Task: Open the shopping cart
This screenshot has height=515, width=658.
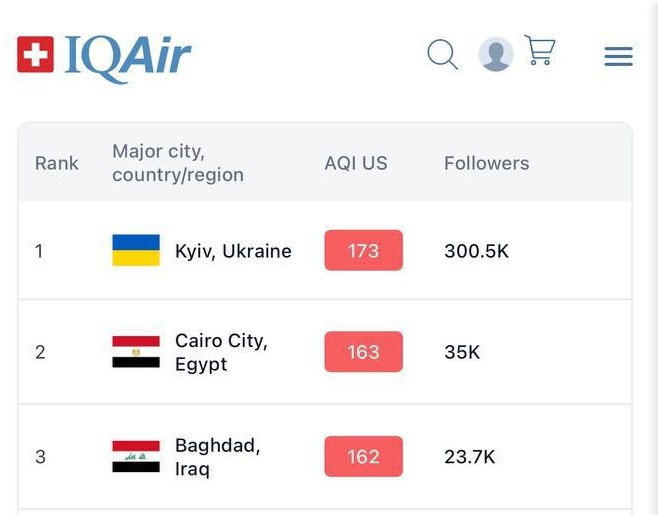Action: coord(540,51)
